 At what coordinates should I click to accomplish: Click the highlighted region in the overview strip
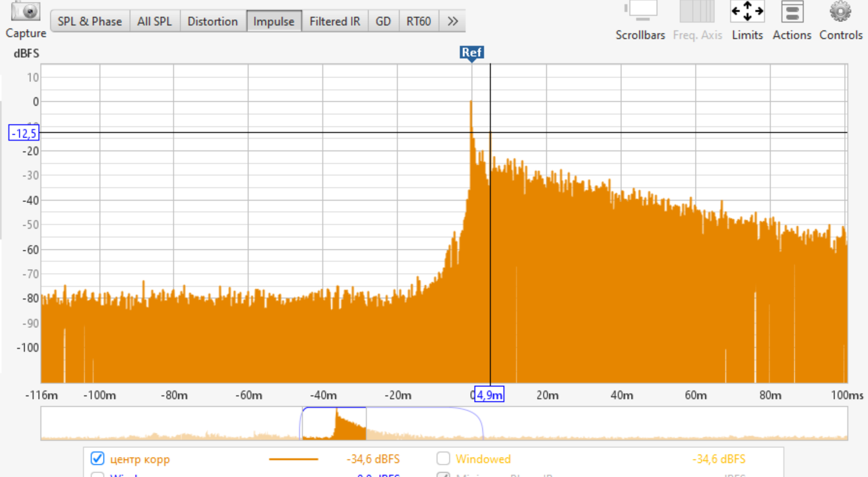(x=334, y=423)
